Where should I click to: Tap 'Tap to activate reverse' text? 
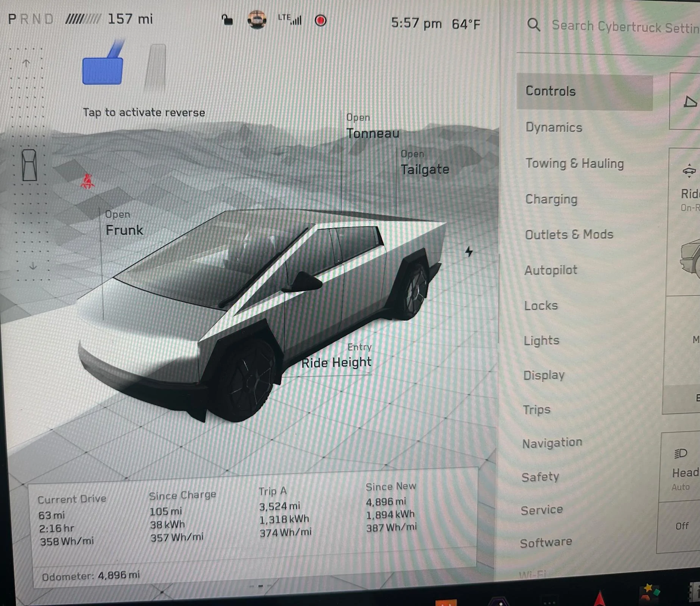pos(144,112)
